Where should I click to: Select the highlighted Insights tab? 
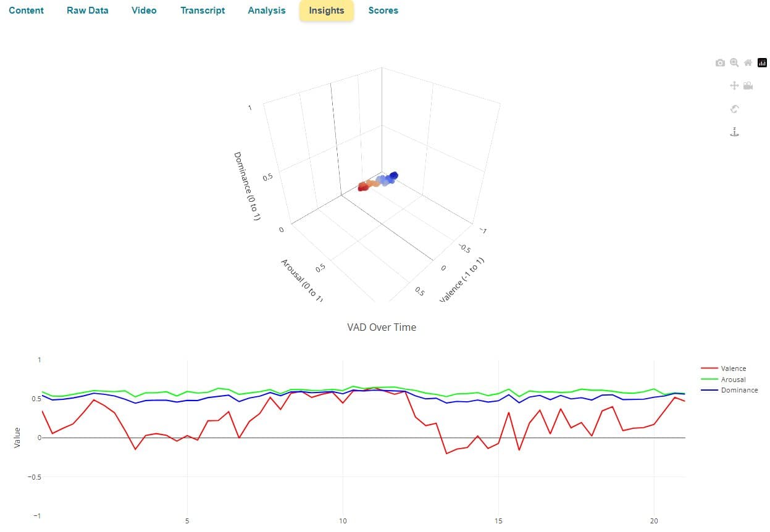pyautogui.click(x=326, y=10)
